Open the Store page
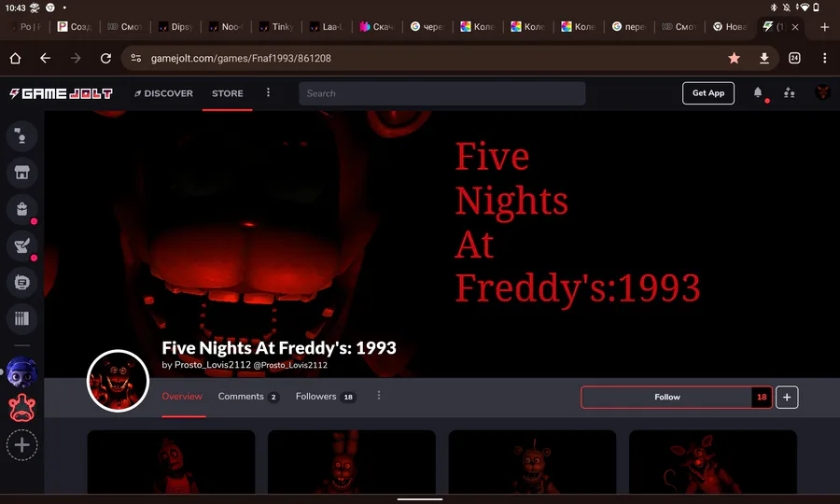Screen dimensions: 840x504 point(227,93)
